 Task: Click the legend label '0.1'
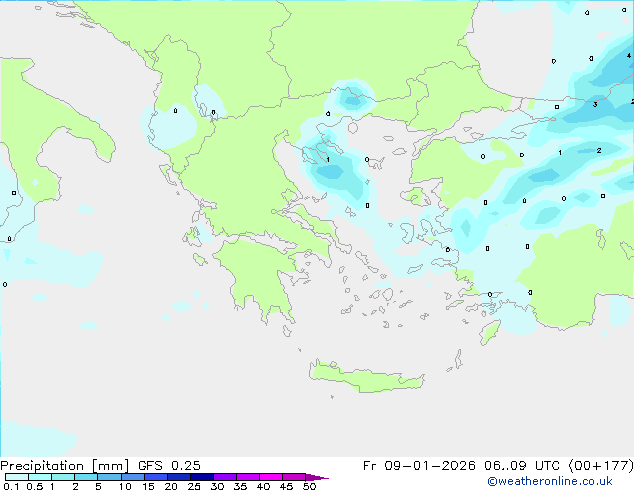point(11,486)
